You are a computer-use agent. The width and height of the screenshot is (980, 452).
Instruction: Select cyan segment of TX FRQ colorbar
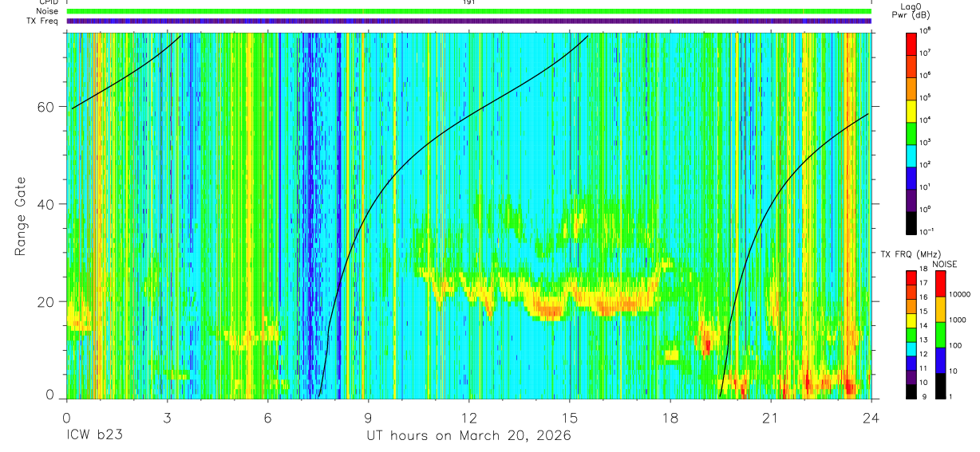click(x=911, y=349)
